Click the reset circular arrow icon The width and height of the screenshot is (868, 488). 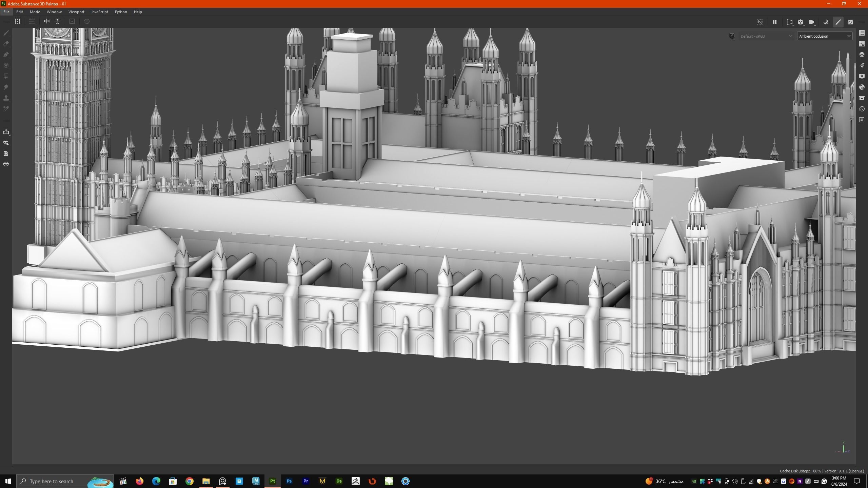click(x=87, y=21)
